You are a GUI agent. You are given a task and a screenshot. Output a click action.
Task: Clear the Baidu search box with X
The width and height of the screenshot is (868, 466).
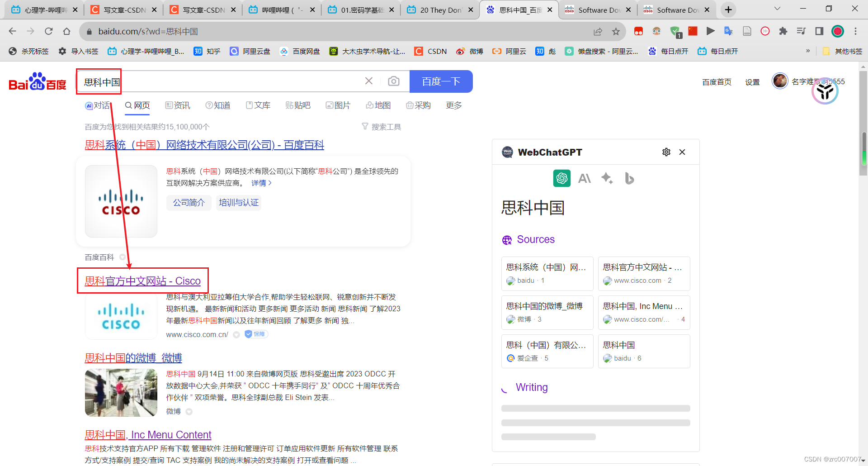[369, 81]
